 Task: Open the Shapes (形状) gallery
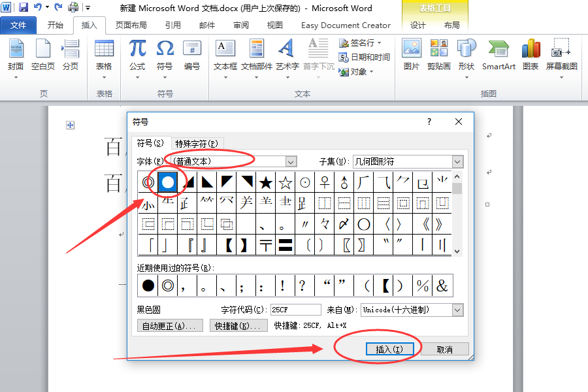tap(466, 58)
